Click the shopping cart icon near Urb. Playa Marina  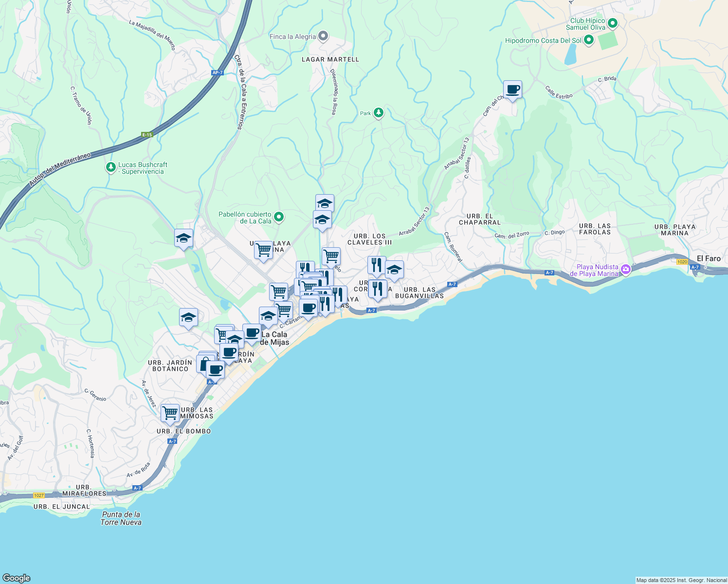[264, 249]
